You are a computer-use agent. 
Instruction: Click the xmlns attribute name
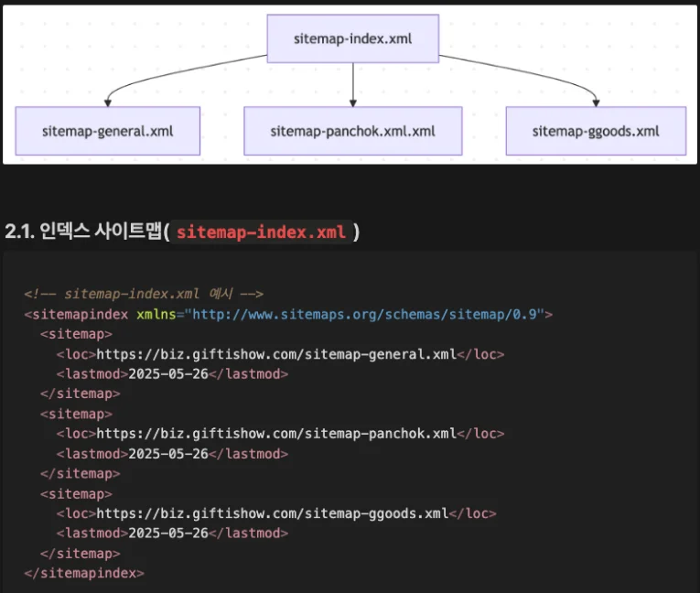pyautogui.click(x=156, y=315)
